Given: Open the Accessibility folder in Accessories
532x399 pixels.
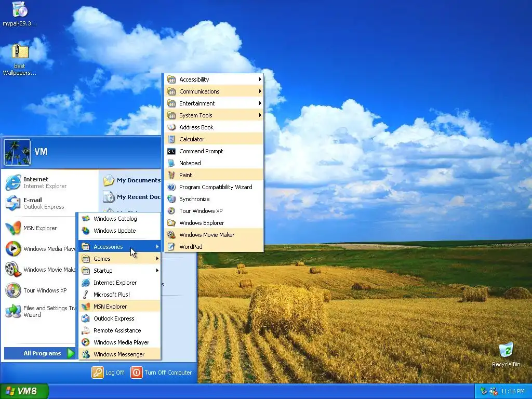Looking at the screenshot, I should click(x=214, y=79).
